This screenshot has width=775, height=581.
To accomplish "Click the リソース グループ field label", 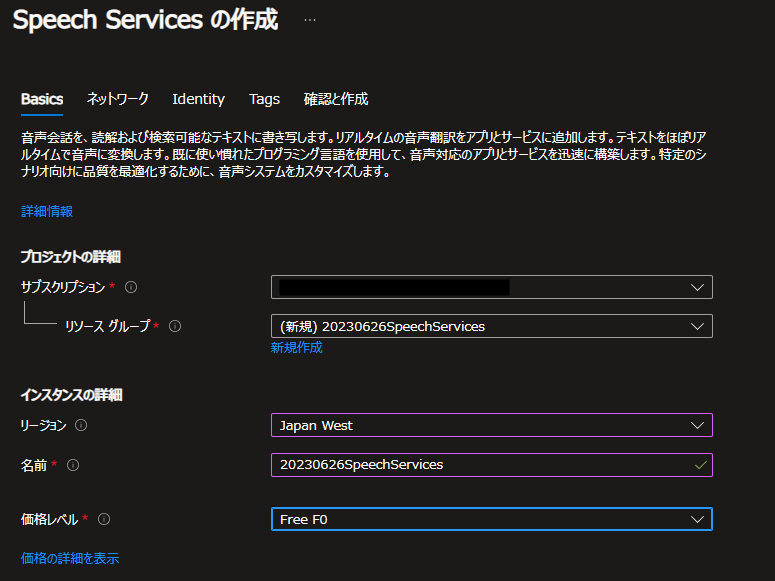I will pyautogui.click(x=108, y=326).
